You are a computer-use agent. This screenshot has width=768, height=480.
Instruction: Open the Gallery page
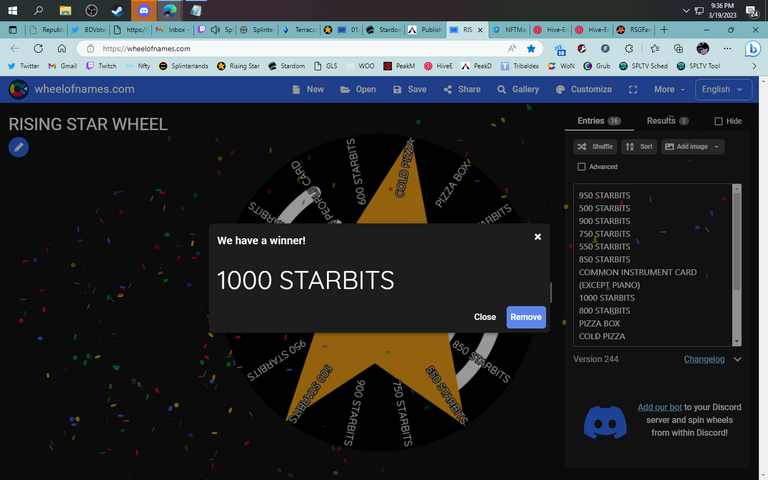click(x=518, y=90)
